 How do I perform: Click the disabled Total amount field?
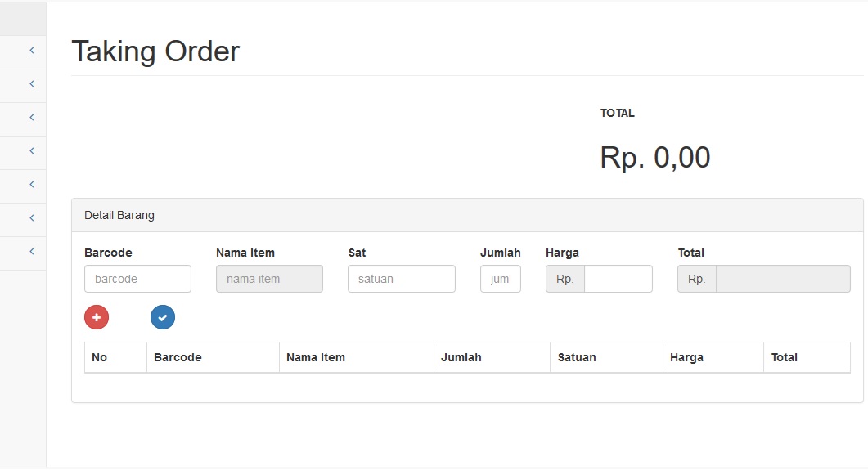click(782, 279)
